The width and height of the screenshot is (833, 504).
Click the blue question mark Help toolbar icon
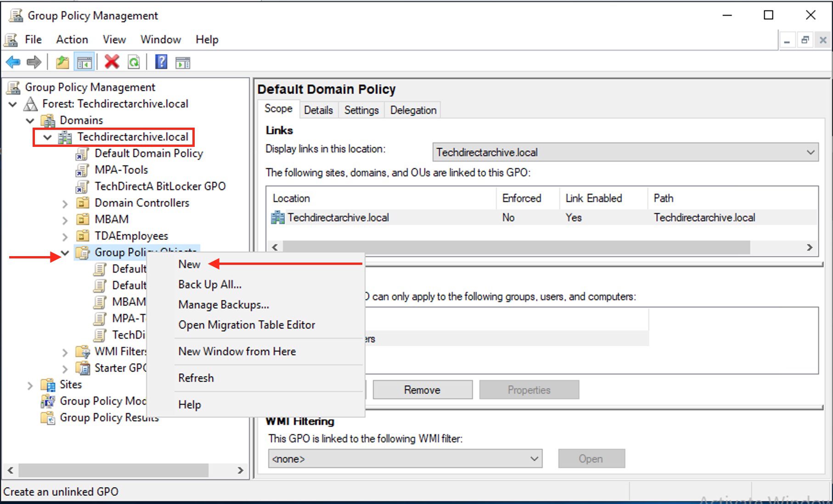click(161, 62)
